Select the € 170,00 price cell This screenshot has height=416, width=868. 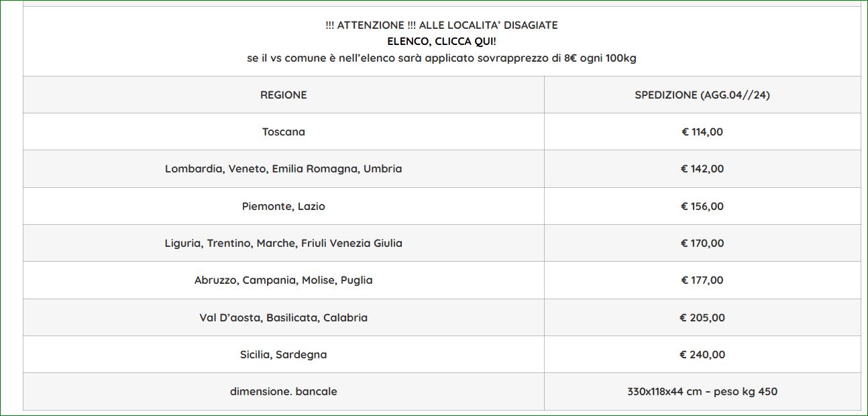click(702, 243)
